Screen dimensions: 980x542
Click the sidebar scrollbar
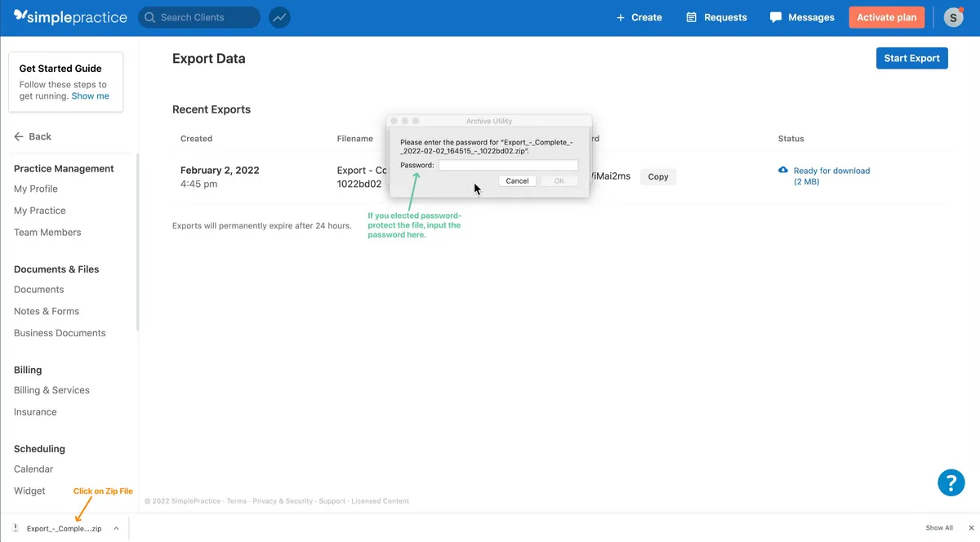coord(137,242)
